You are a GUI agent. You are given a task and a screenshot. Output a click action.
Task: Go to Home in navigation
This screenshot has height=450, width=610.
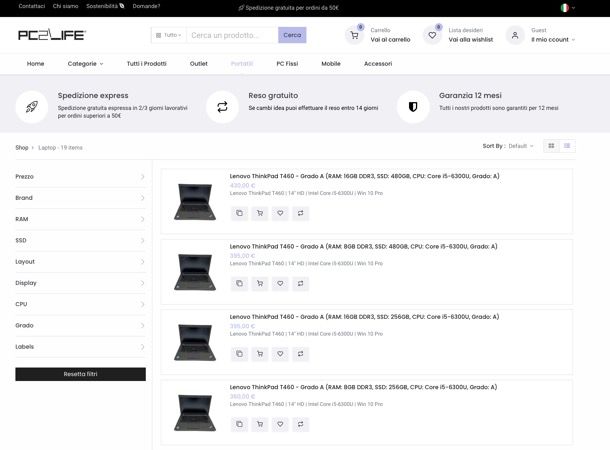pyautogui.click(x=35, y=64)
